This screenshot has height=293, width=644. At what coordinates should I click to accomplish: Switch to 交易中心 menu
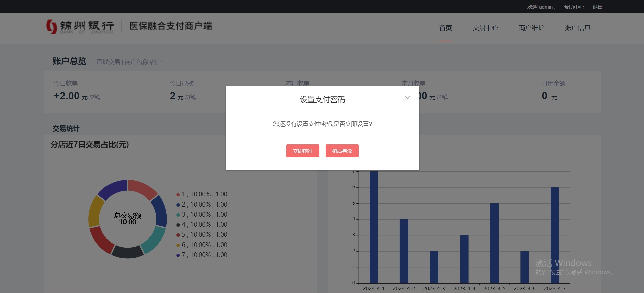point(485,28)
